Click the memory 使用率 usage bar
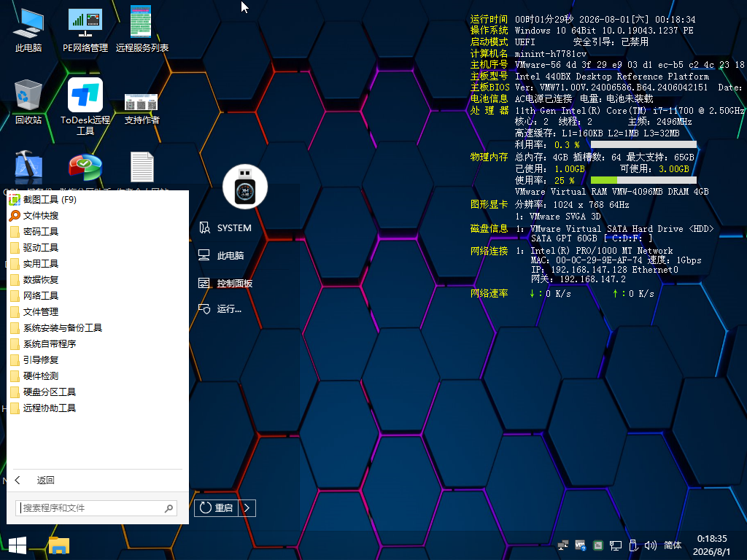This screenshot has height=560, width=747. [643, 180]
